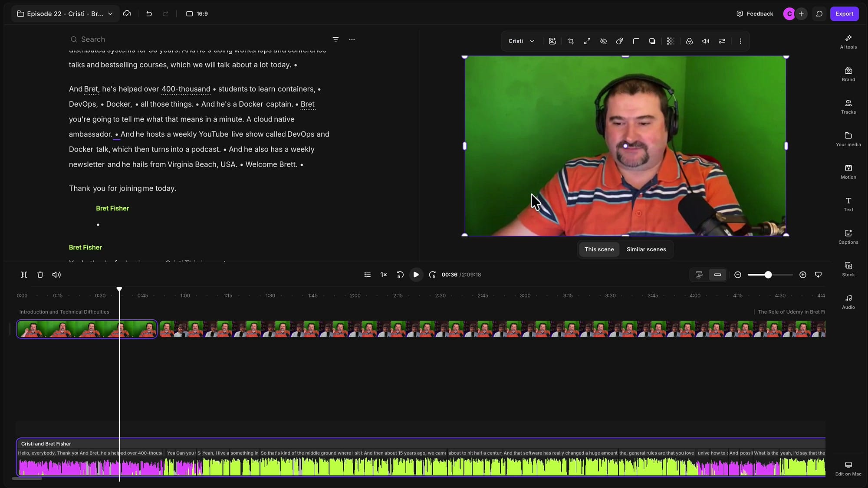Toggle the storyboard timeline view
Screen dimensions: 868x488
point(699,275)
